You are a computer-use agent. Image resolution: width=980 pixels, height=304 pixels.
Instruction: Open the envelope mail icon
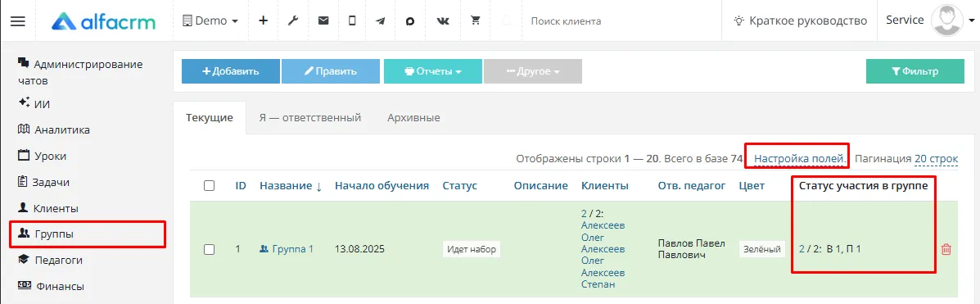pos(323,20)
